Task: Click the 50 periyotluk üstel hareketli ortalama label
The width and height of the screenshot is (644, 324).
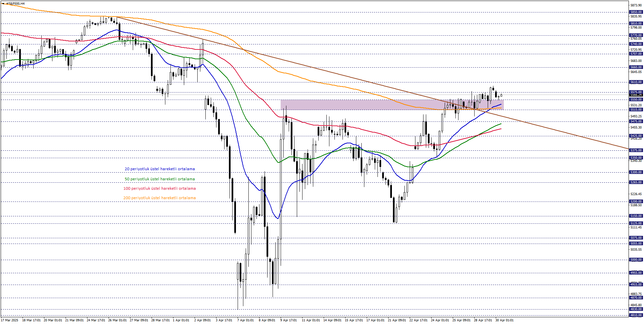Action: click(160, 179)
